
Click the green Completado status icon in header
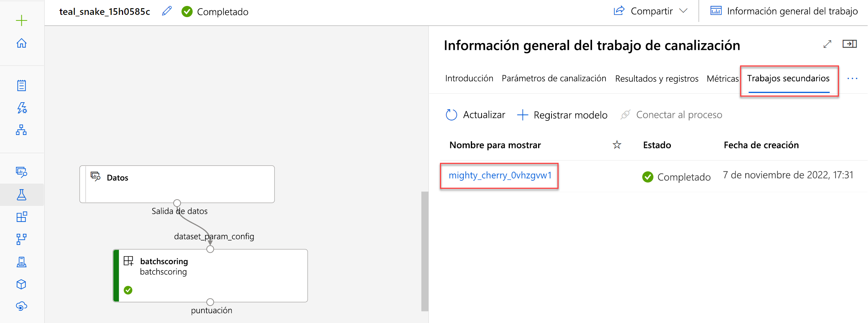click(x=187, y=12)
